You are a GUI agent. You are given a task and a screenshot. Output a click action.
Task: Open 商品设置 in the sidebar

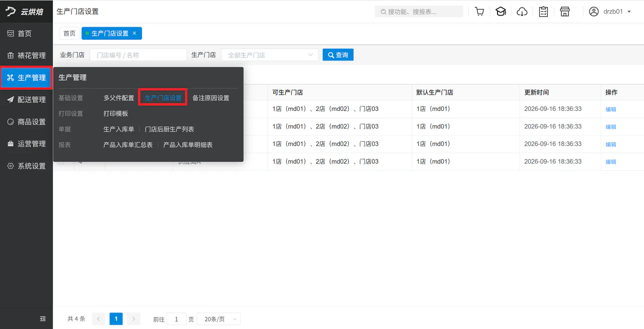pyautogui.click(x=26, y=122)
